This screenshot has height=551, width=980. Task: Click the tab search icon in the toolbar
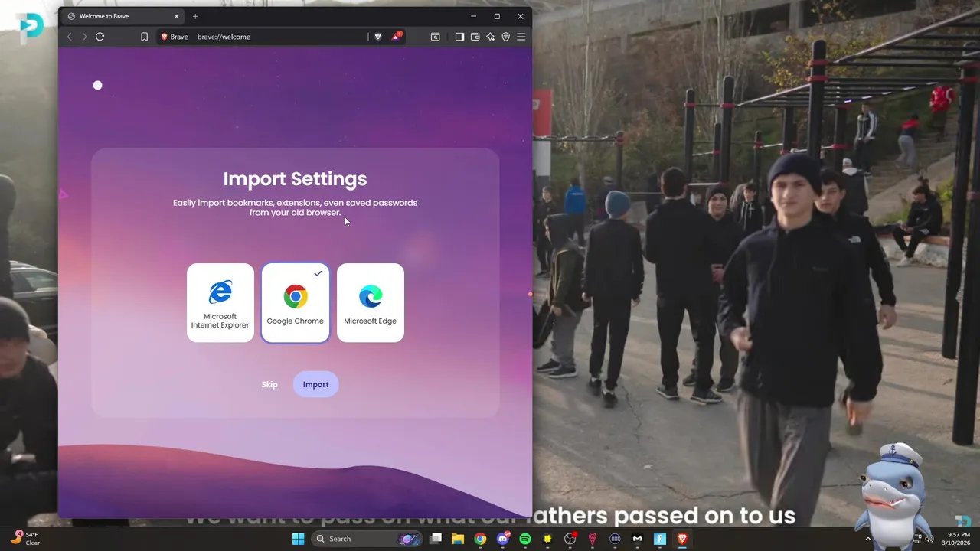(436, 37)
